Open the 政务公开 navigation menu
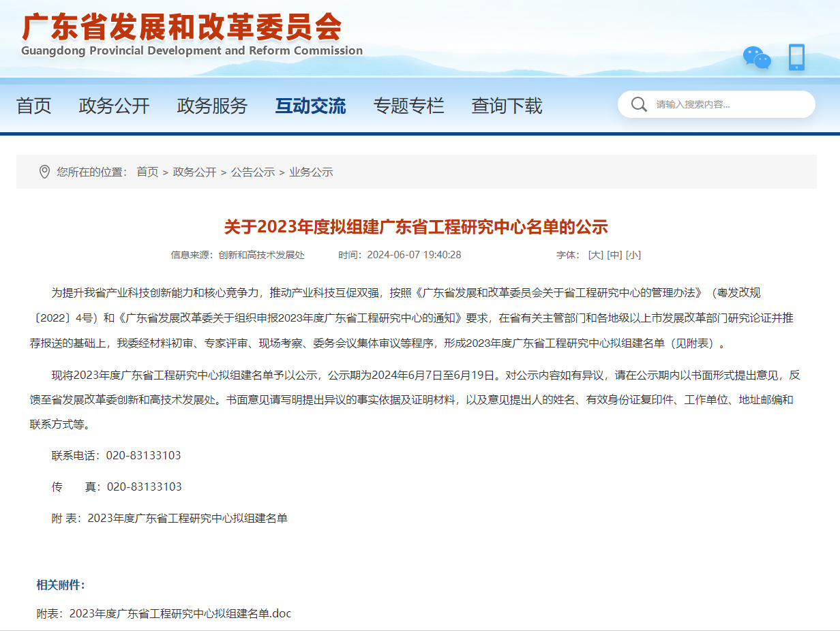840x631 pixels. point(114,106)
